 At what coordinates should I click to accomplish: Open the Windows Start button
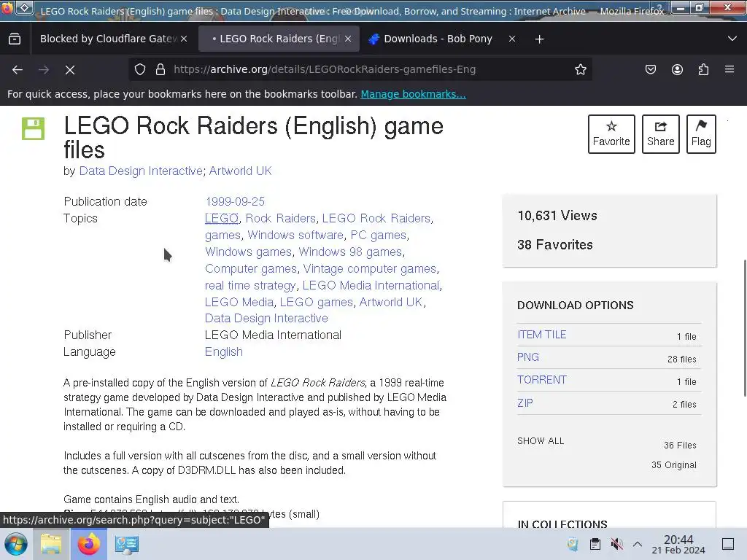pyautogui.click(x=16, y=544)
